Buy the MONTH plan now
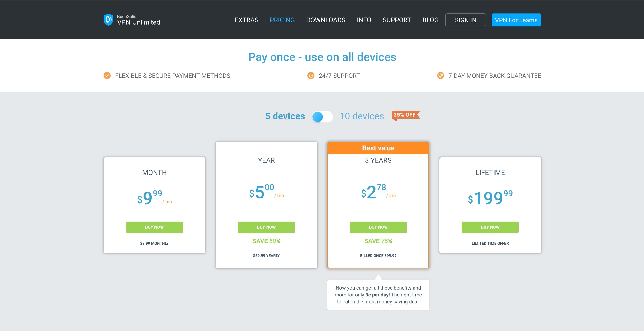This screenshot has width=644, height=331. pyautogui.click(x=154, y=227)
